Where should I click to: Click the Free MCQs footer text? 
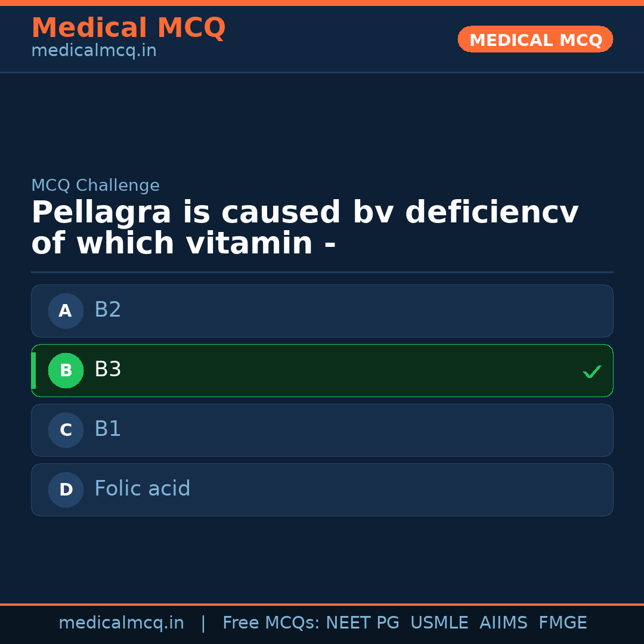(x=271, y=623)
